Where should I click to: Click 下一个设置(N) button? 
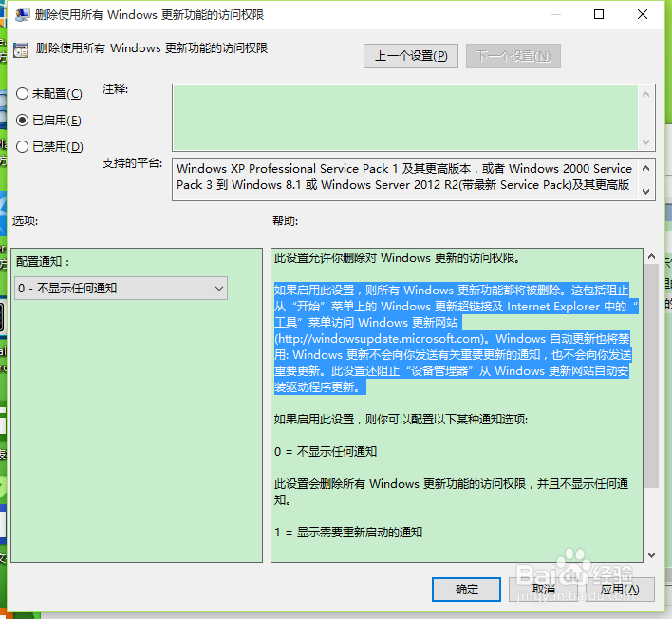tap(513, 56)
